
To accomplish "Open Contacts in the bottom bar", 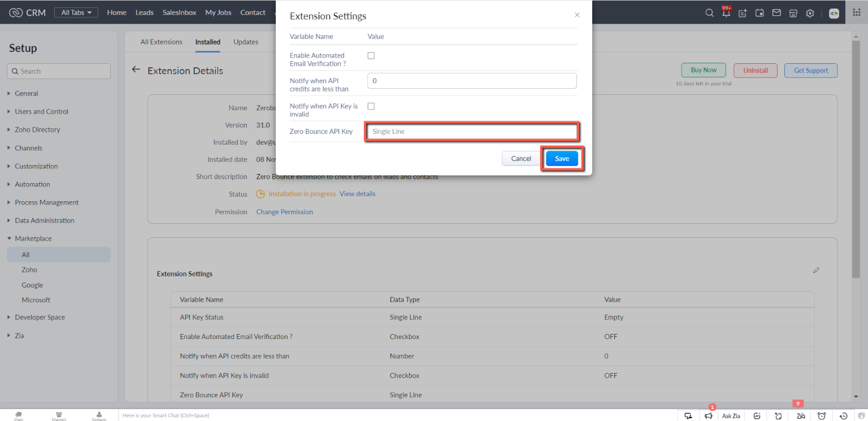I will point(99,416).
